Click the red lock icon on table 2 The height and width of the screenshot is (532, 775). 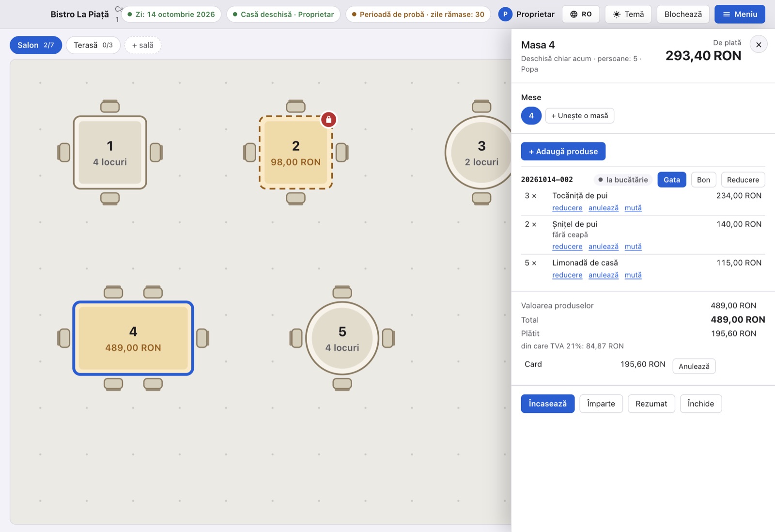coord(328,119)
